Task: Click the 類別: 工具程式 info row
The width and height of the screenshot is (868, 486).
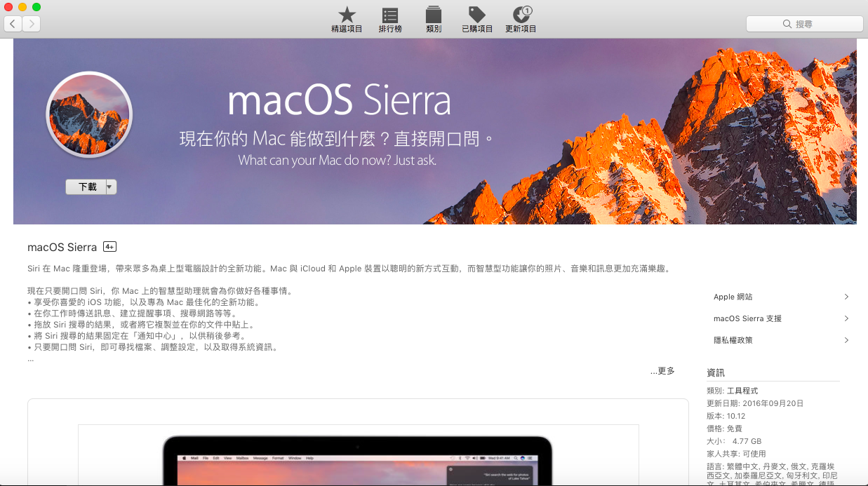Action: (x=733, y=391)
